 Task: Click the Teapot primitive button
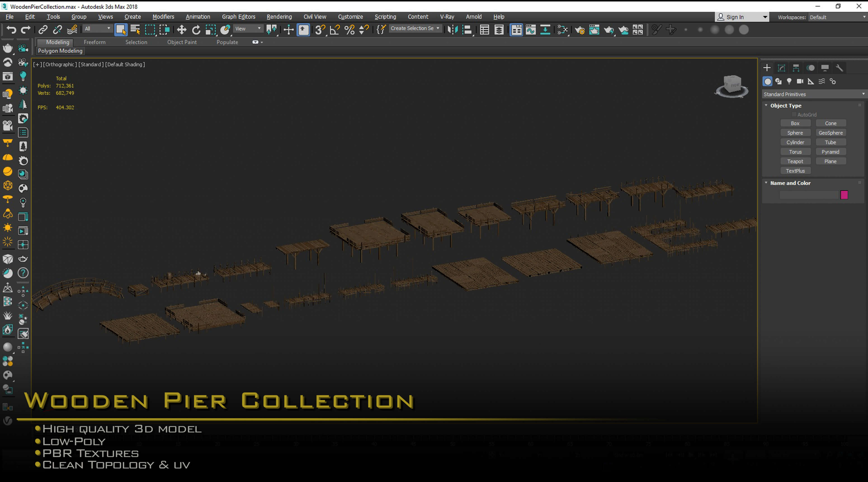[795, 161]
